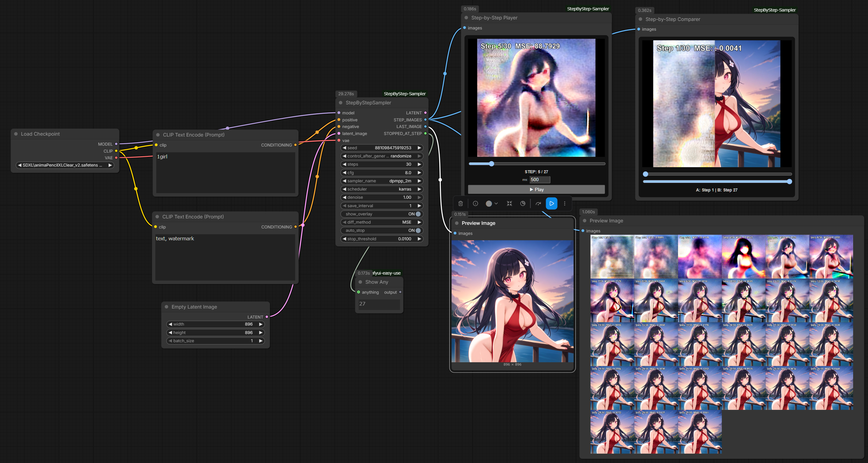The width and height of the screenshot is (868, 463).
Task: Click the StepByStep-Sampler badge above the sampler node
Action: pos(405,94)
